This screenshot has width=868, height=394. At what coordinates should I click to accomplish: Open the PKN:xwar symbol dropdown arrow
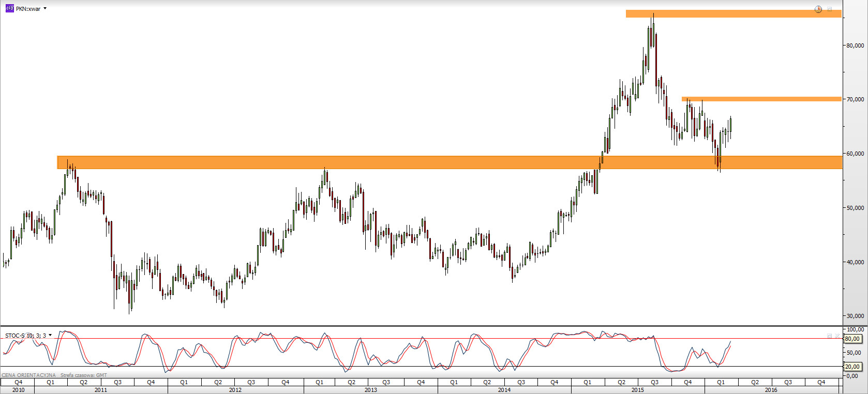pos(45,8)
